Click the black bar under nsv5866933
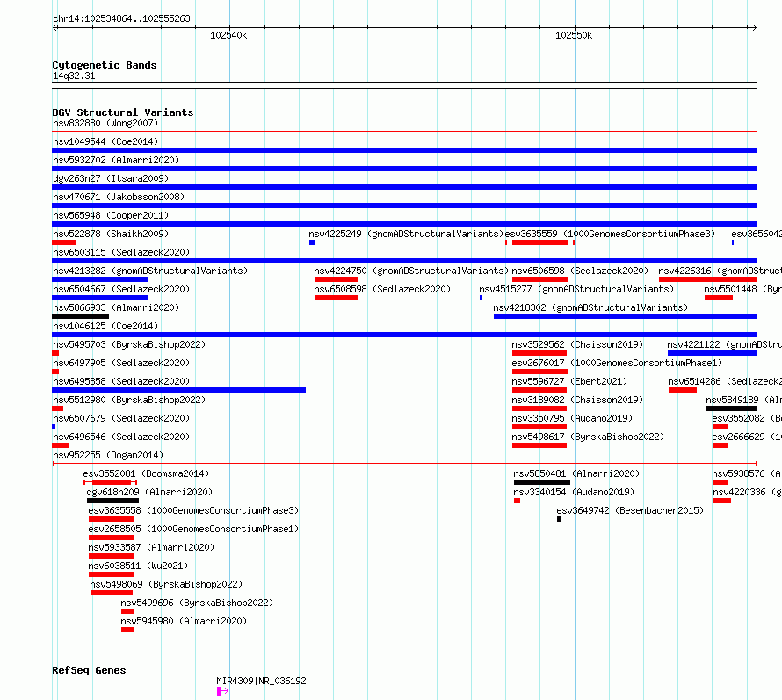 coord(80,316)
